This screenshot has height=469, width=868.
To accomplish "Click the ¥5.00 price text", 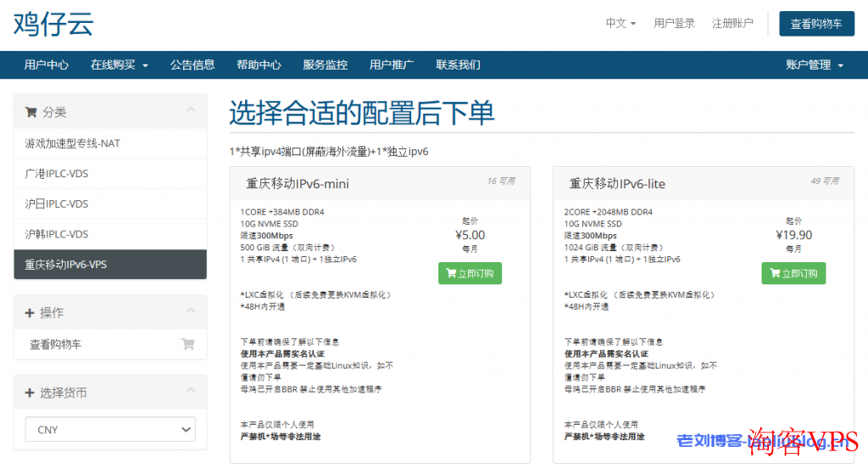I will [470, 235].
